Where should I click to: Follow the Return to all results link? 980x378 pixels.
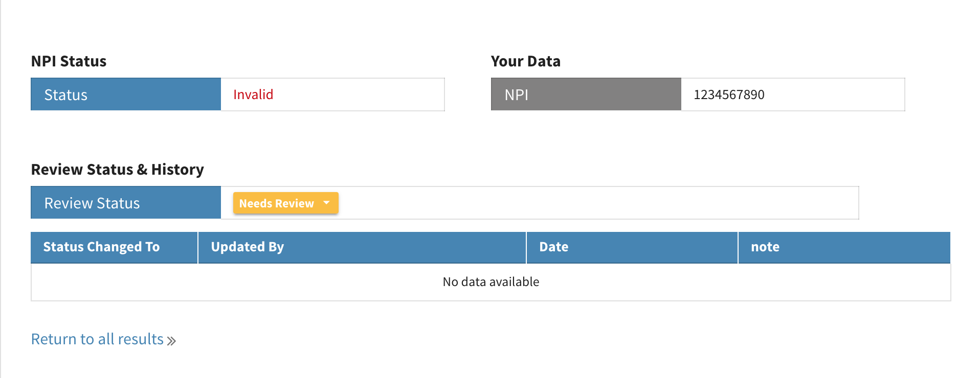[x=97, y=339]
